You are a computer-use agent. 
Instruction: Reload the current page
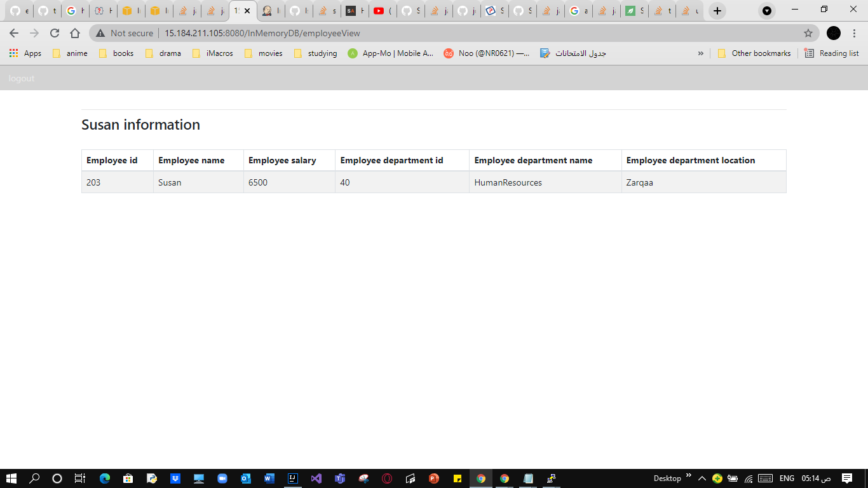pyautogui.click(x=54, y=33)
